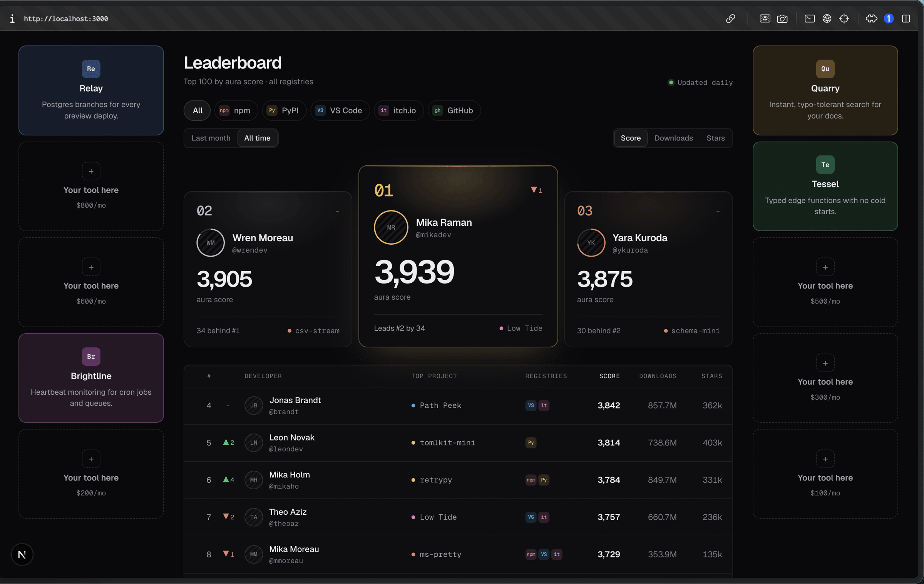924x584 pixels.
Task: Click Mika Raman's MR avatar
Action: click(x=391, y=227)
